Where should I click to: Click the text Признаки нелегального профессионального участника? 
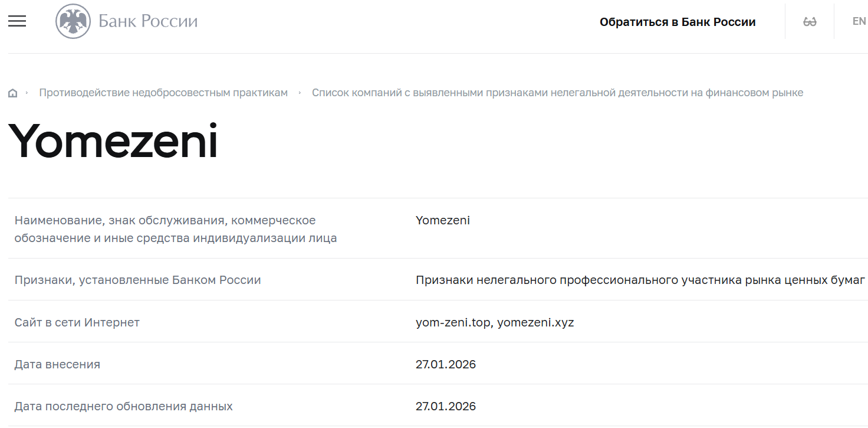[x=640, y=280]
